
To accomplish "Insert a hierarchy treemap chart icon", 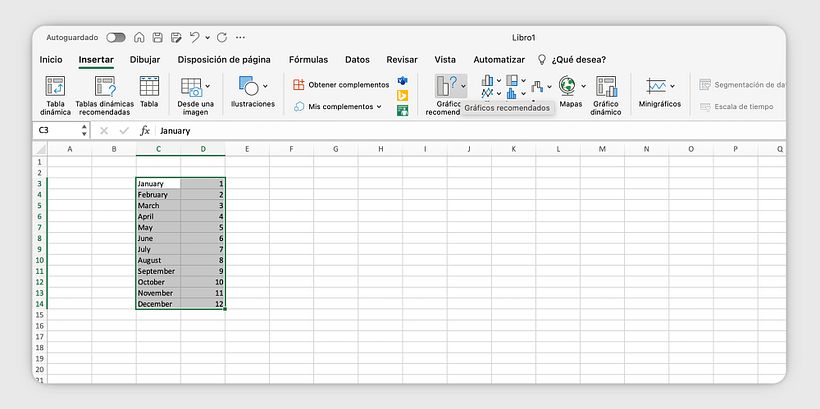I will 512,81.
